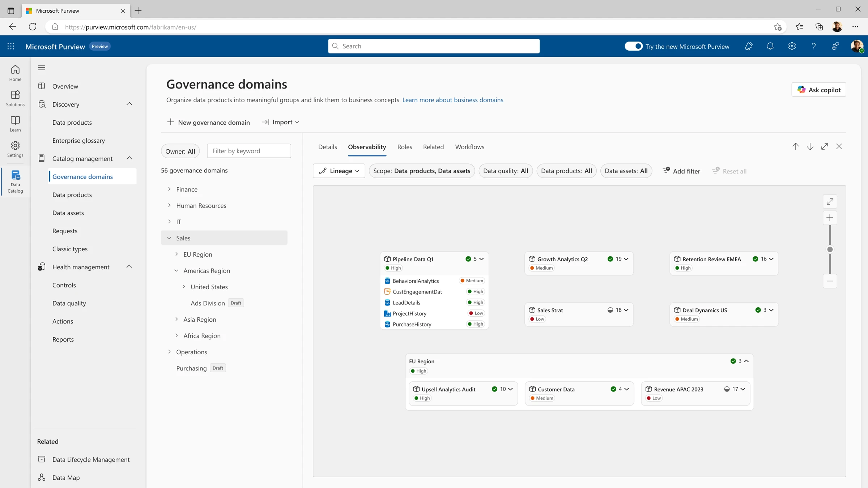Click Add filter

pyautogui.click(x=681, y=171)
